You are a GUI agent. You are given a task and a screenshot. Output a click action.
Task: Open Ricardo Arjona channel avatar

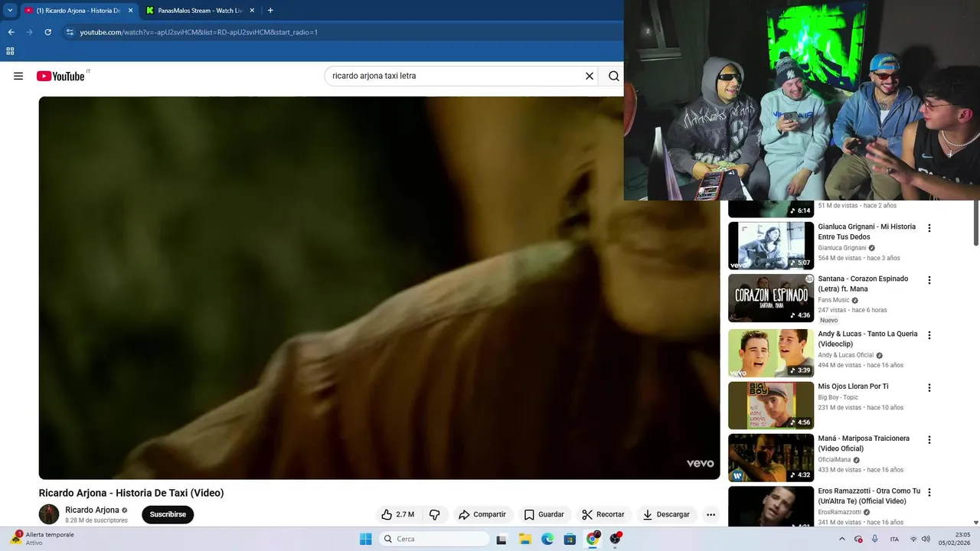coord(49,514)
